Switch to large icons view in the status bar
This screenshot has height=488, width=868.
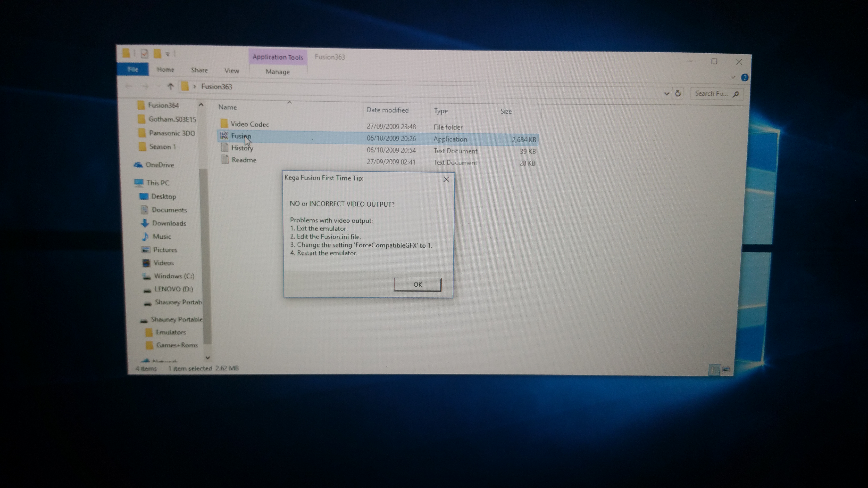[x=726, y=369]
